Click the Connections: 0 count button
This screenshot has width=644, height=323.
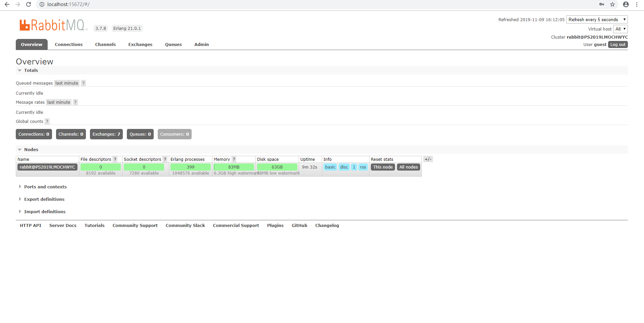pyautogui.click(x=34, y=134)
